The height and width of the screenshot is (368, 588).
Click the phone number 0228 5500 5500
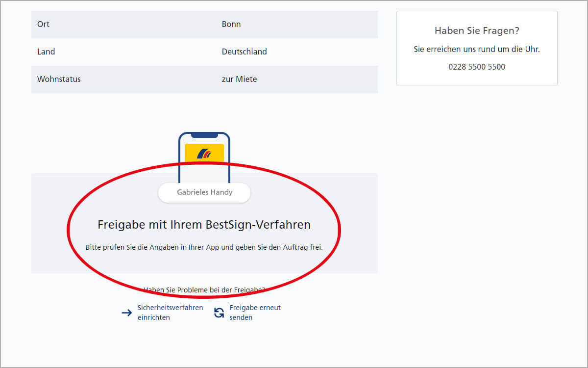[x=477, y=67]
